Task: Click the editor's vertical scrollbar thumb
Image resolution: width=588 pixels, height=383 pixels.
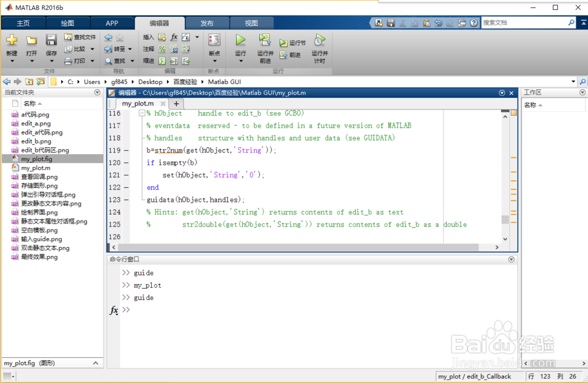Action: pyautogui.click(x=505, y=219)
